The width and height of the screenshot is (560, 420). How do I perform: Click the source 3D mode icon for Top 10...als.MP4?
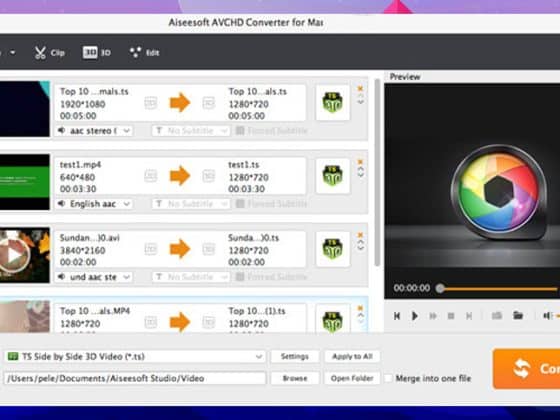tap(151, 322)
